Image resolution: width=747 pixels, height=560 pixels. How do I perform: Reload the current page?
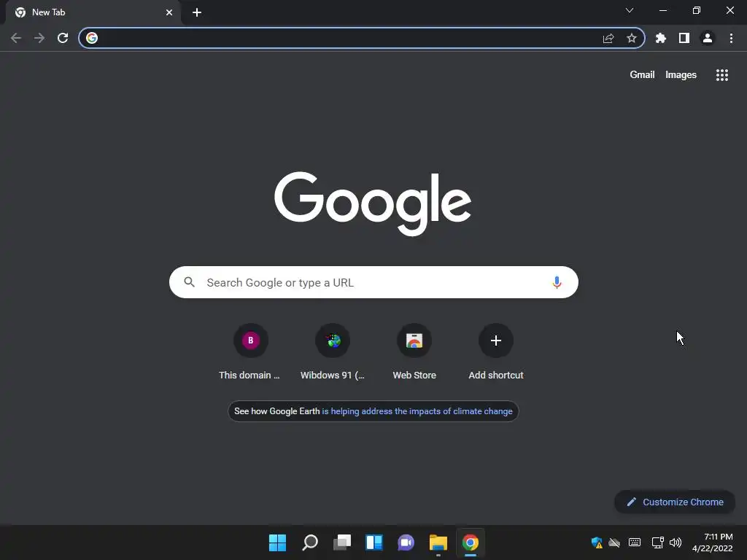tap(63, 38)
